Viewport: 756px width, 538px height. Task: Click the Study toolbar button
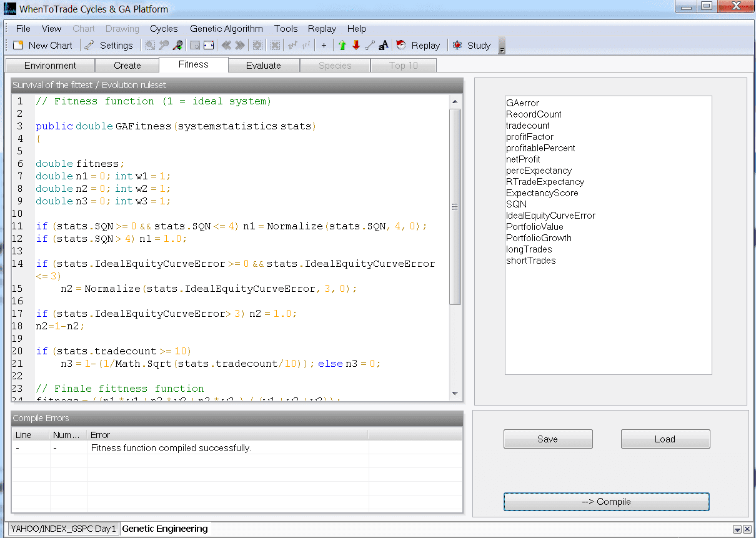pyautogui.click(x=472, y=45)
